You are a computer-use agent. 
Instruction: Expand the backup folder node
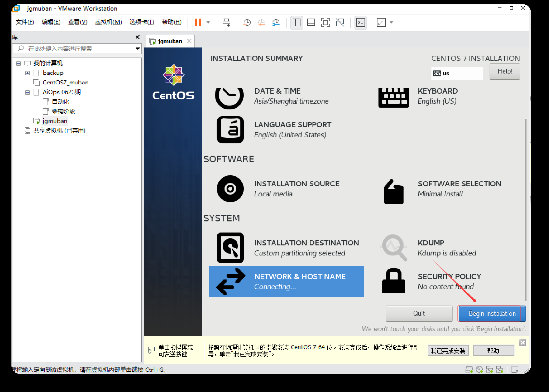tap(28, 73)
